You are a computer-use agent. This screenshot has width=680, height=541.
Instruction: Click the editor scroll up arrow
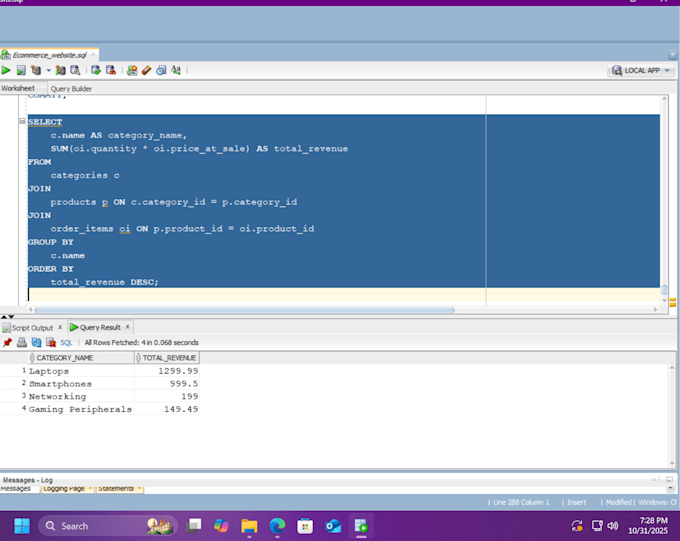664,98
